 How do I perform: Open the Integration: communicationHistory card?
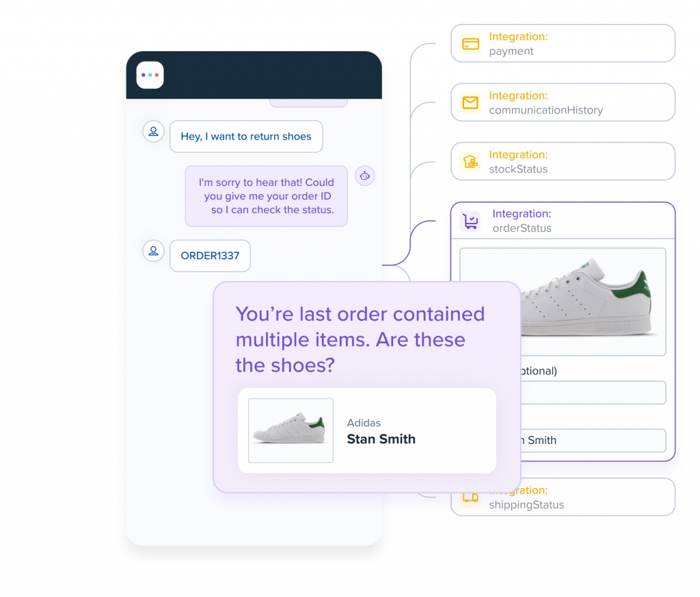click(563, 103)
